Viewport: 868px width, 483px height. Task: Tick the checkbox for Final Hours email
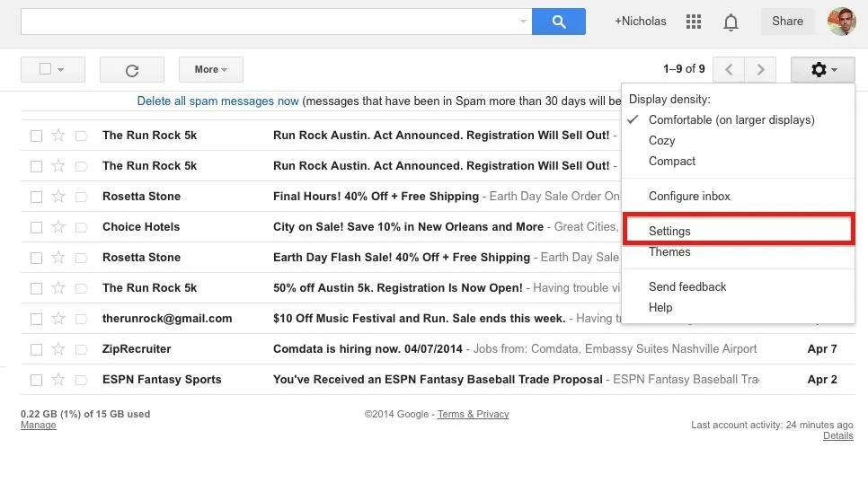[x=37, y=197]
